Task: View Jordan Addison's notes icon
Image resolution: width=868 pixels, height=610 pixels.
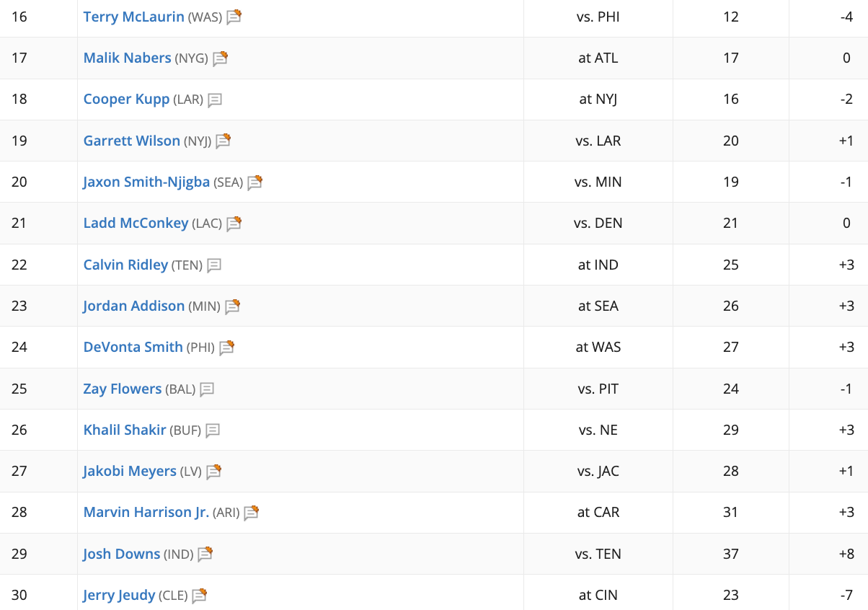Action: [232, 306]
